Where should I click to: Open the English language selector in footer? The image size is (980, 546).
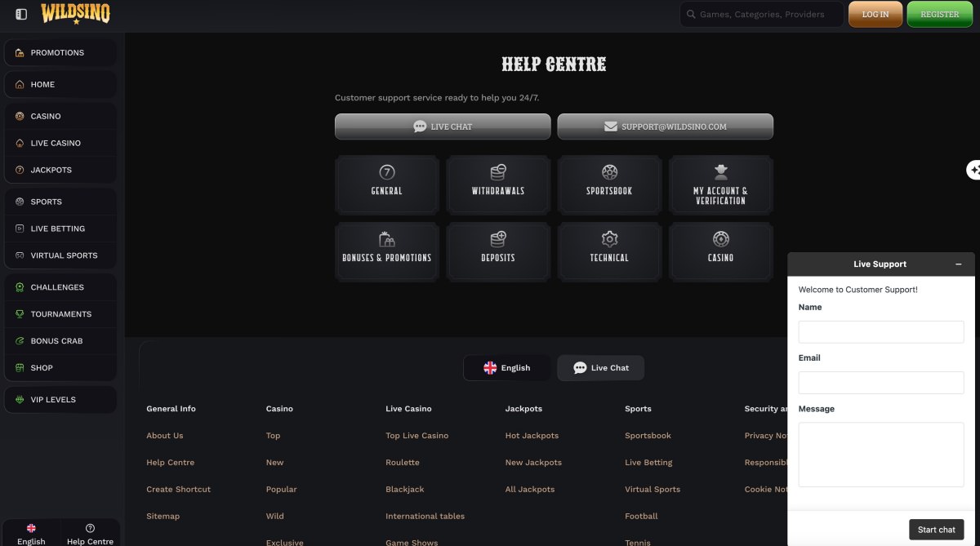tap(507, 368)
